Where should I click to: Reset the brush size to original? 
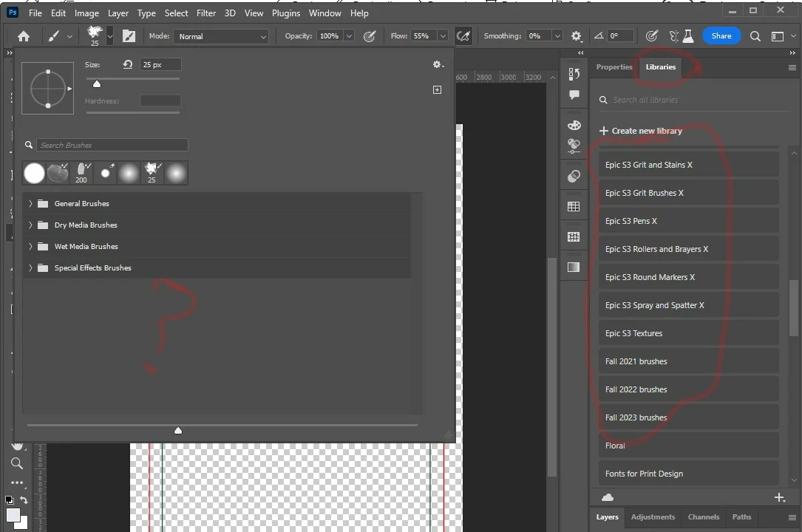tap(128, 64)
